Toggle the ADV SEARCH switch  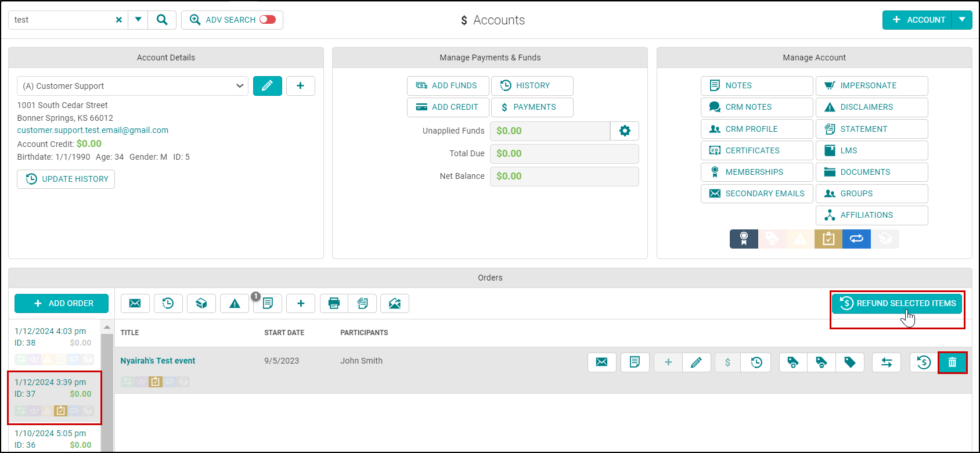(x=268, y=20)
